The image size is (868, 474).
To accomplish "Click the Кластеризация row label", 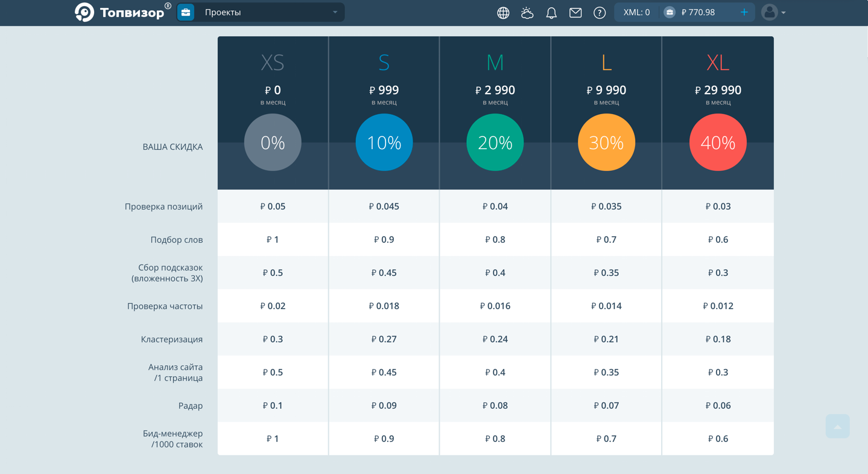I will coord(172,339).
